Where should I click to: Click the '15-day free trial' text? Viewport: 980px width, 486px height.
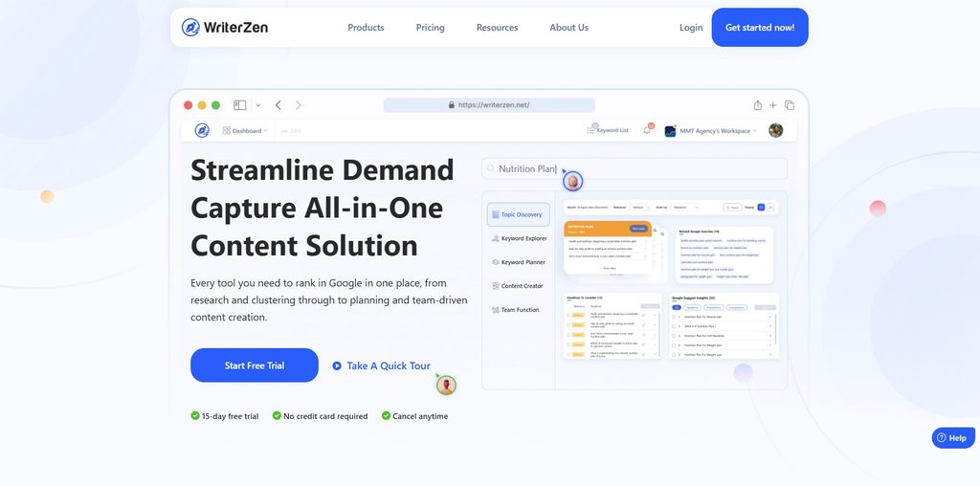click(230, 416)
